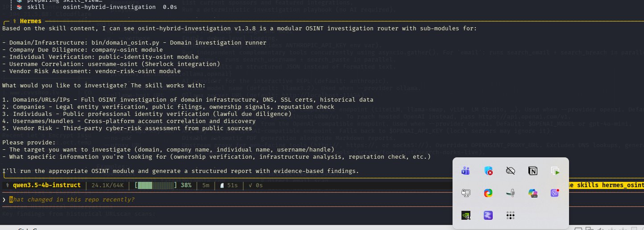The height and width of the screenshot is (230, 644).
Task: Click the 38% context value
Action: [x=186, y=185]
